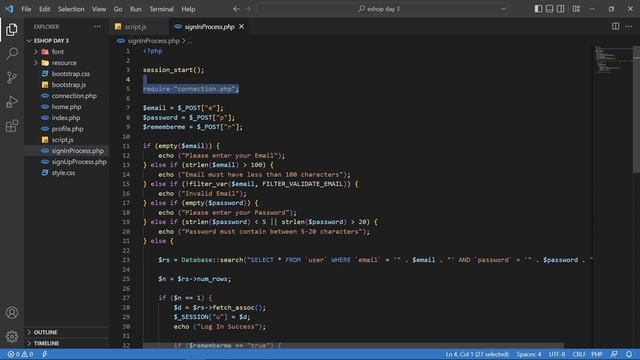Open profile.php in the explorer
Image resolution: width=640 pixels, height=360 pixels.
(67, 129)
